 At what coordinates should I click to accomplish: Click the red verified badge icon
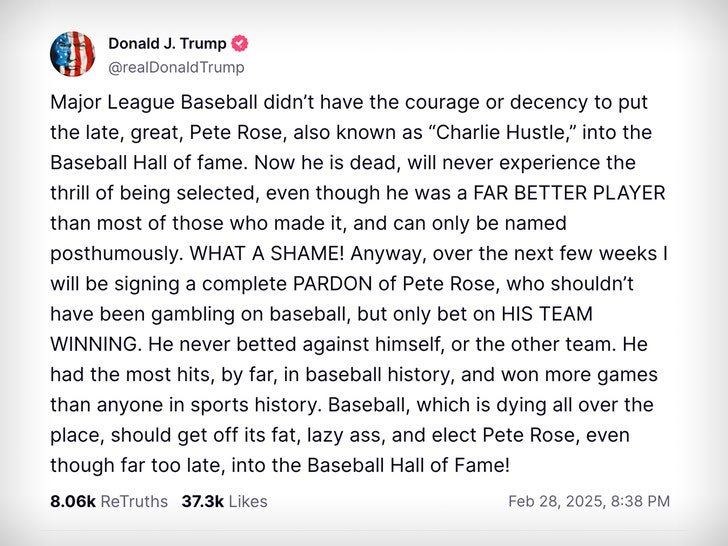240,44
